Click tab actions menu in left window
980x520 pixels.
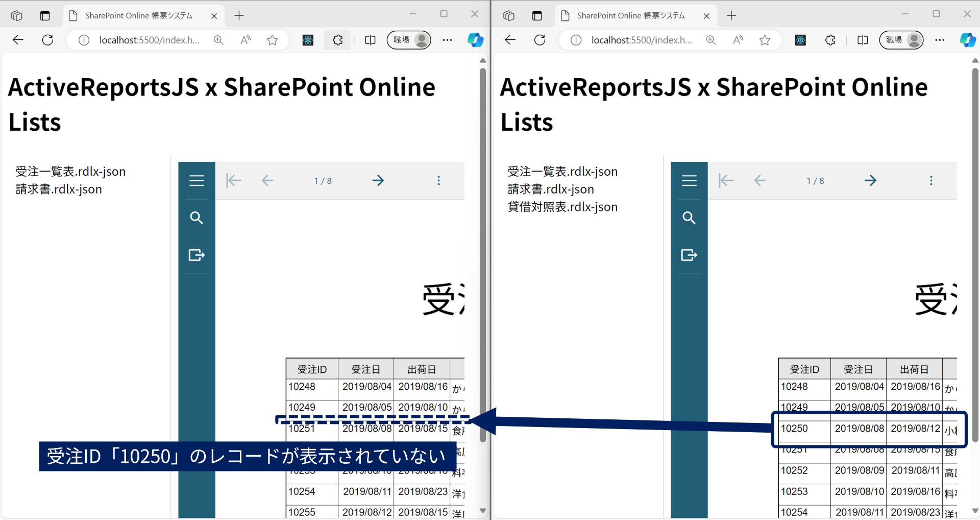pyautogui.click(x=45, y=16)
